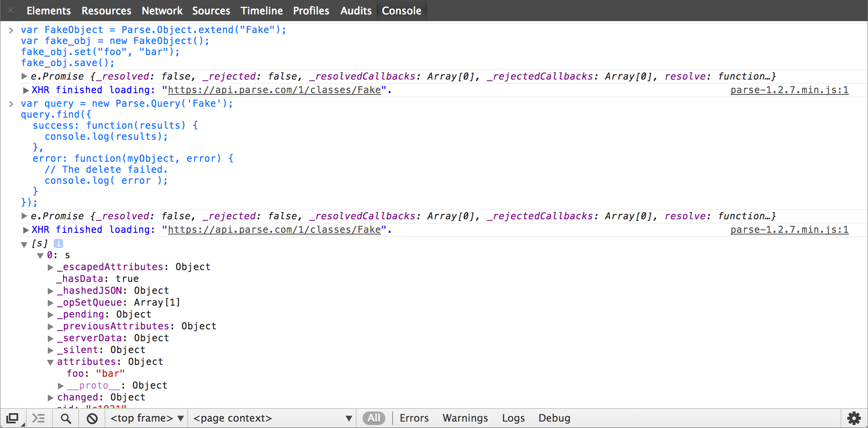Select the Debug filter in the status bar
Image resolution: width=868 pixels, height=428 pixels.
point(554,418)
